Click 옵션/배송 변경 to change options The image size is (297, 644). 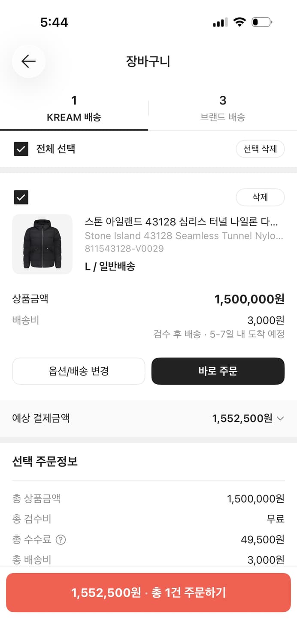point(79,371)
